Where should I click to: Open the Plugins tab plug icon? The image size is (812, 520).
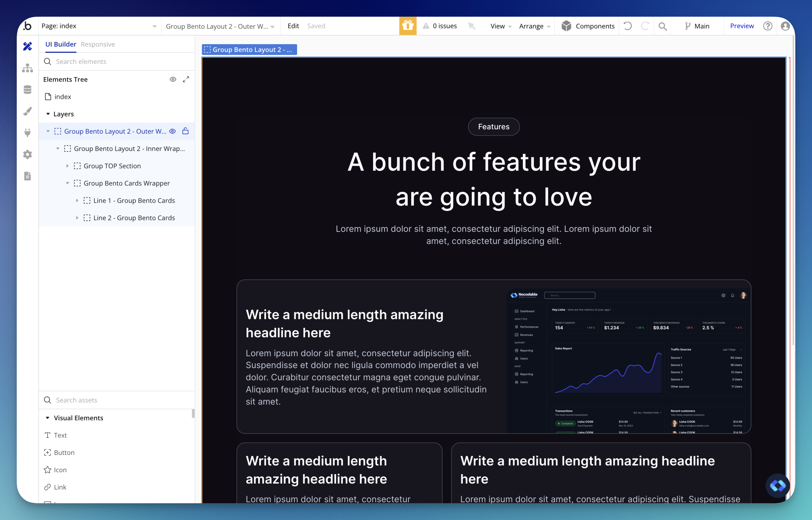[28, 133]
